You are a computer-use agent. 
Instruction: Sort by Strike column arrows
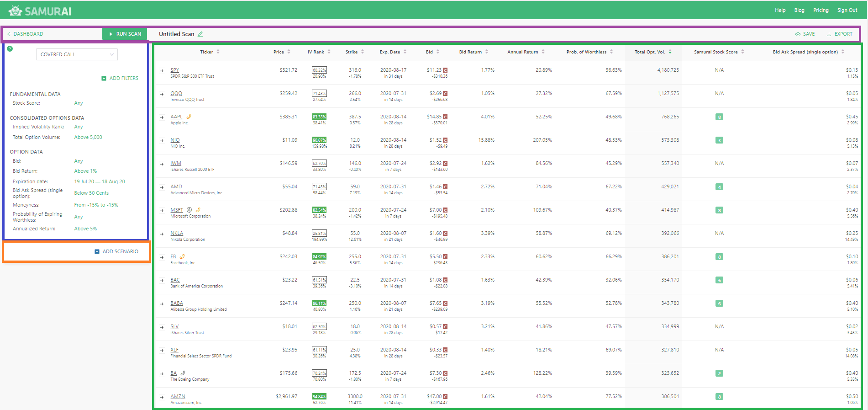363,52
